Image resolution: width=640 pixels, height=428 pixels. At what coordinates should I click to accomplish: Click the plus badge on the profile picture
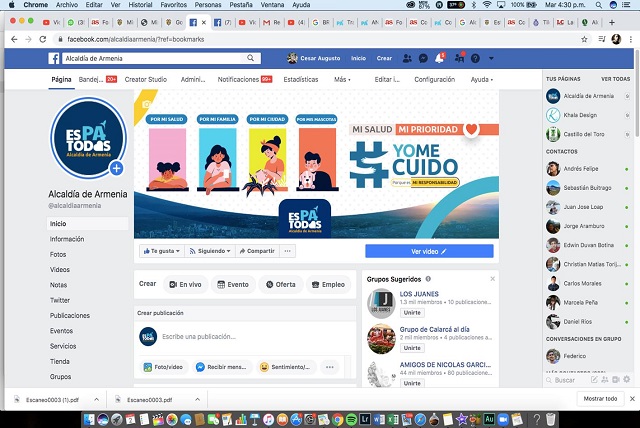[116, 168]
